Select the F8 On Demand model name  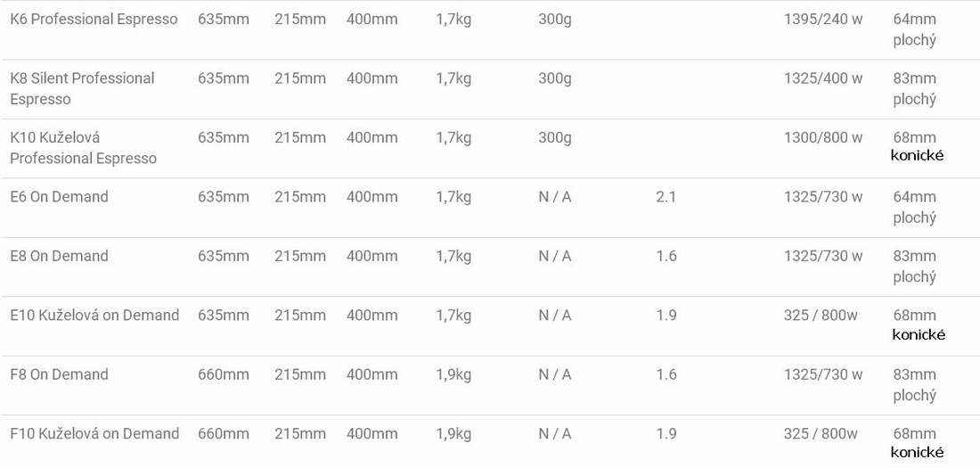[60, 374]
